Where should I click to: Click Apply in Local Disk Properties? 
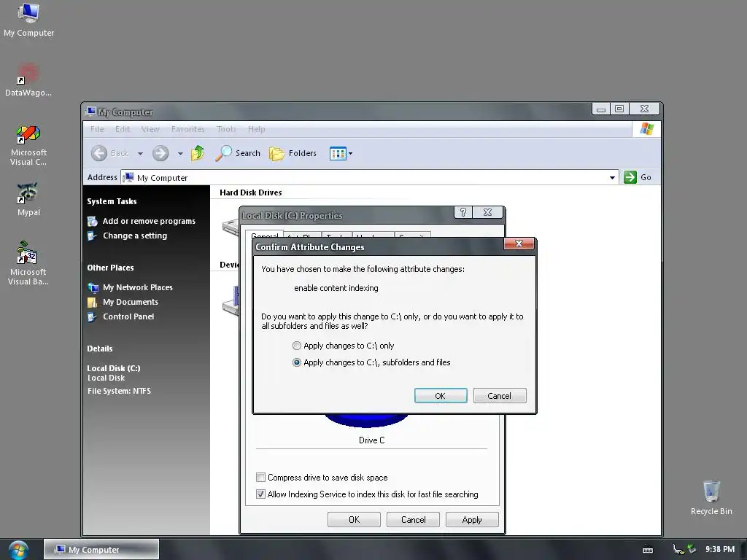click(x=472, y=519)
